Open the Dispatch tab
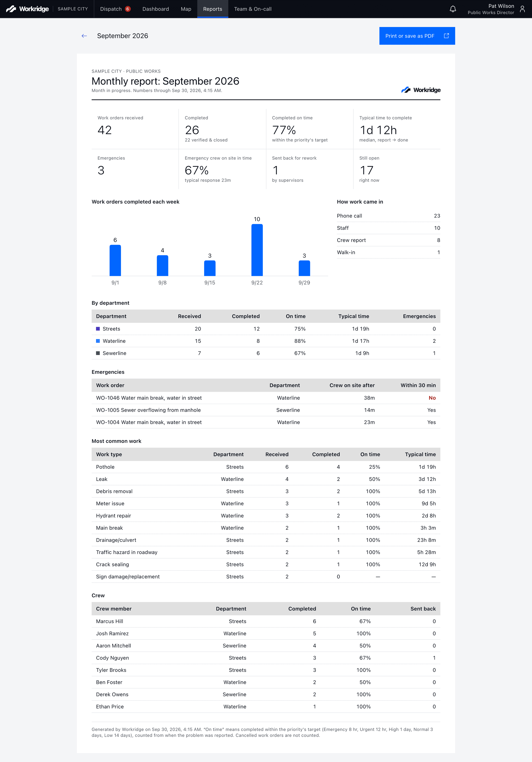 [x=115, y=9]
